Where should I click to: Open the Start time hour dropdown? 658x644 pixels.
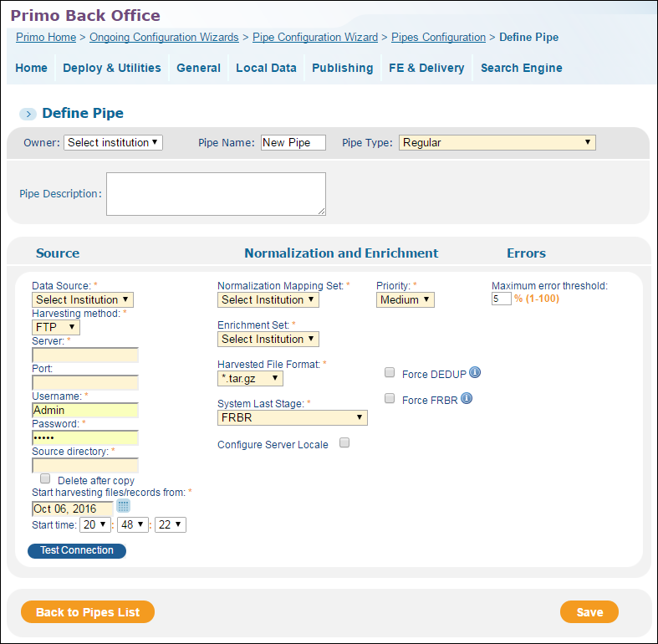(95, 524)
